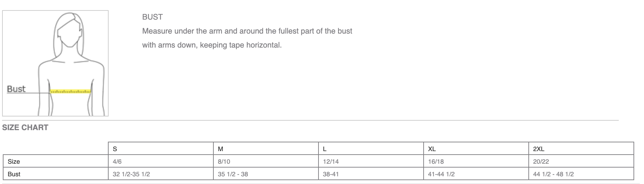Click the XL column header
644x184 pixels.
coord(432,149)
